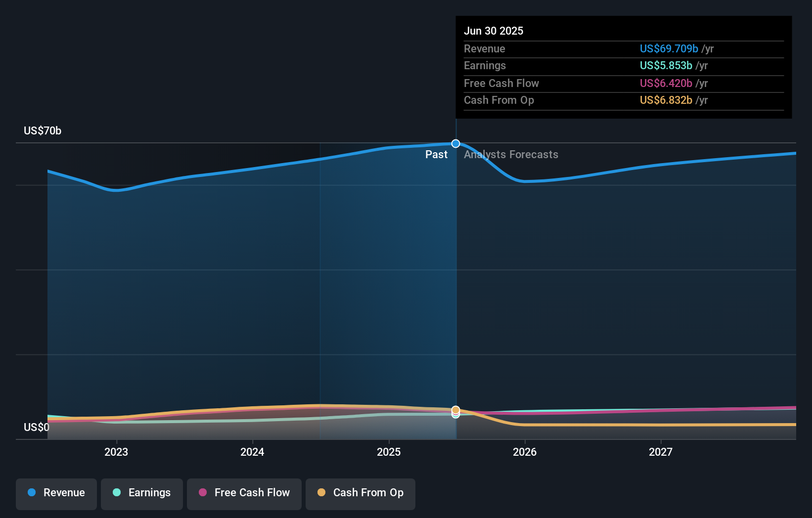Click the vertical past/forecast divider line

pyautogui.click(x=455, y=272)
